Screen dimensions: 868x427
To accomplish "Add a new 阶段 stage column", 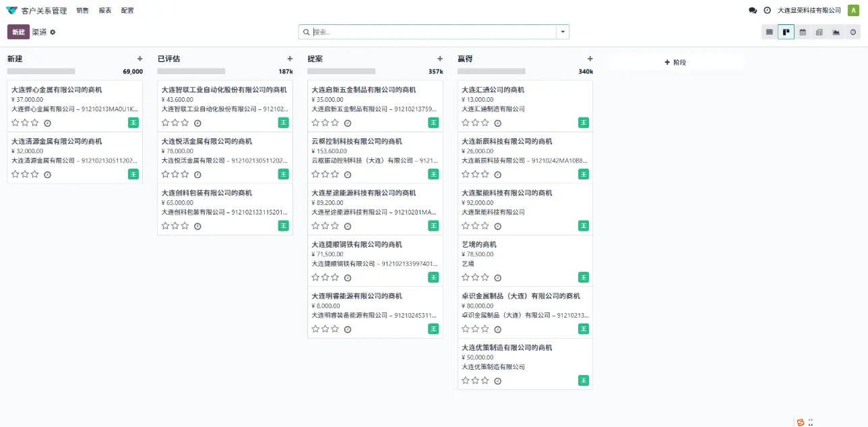I will click(x=675, y=62).
